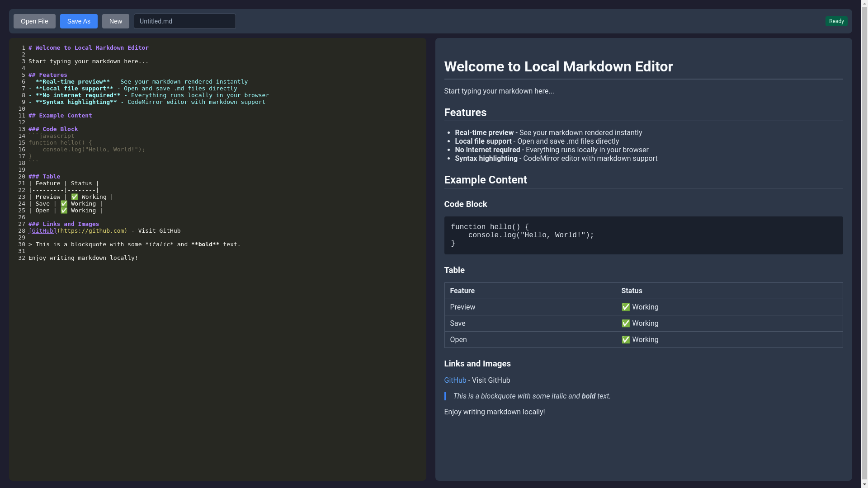Click the blockquote line in the editor

coord(134,244)
